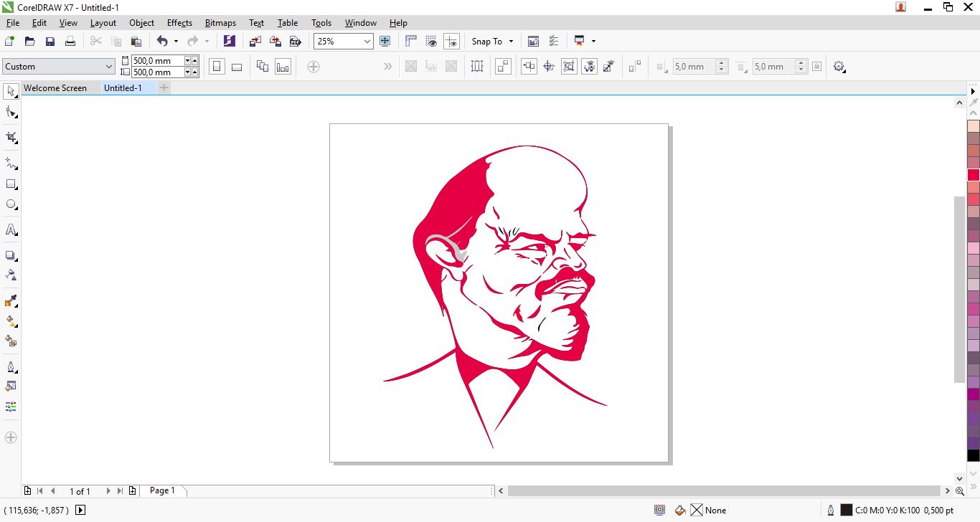Select the Outline Pen tool
Image resolution: width=980 pixels, height=522 pixels.
(11, 367)
